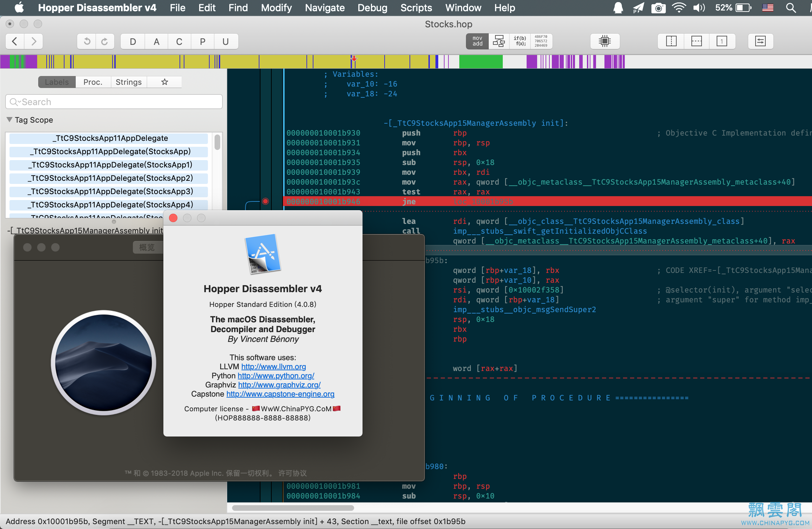This screenshot has height=529, width=812.
Task: Collapse the Tag Scope section
Action: [x=9, y=120]
